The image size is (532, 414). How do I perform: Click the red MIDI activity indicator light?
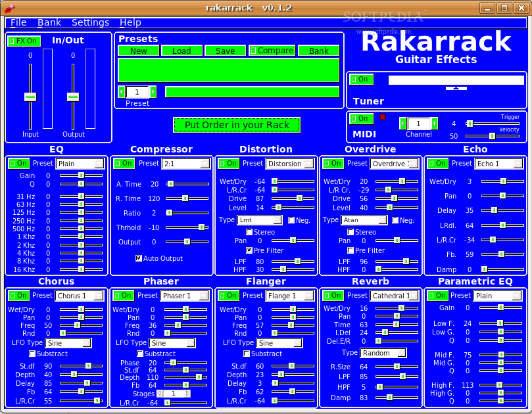[x=383, y=118]
